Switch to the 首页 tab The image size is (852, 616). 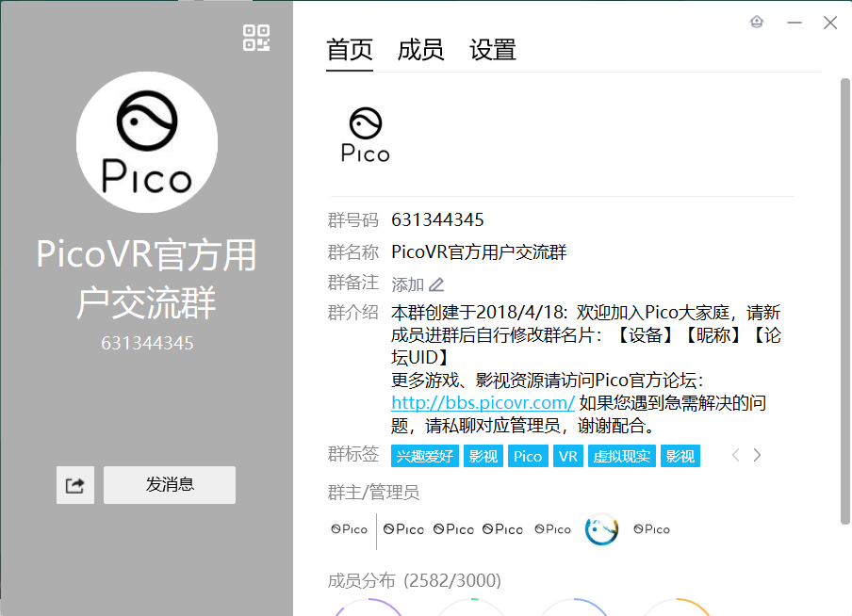[350, 50]
